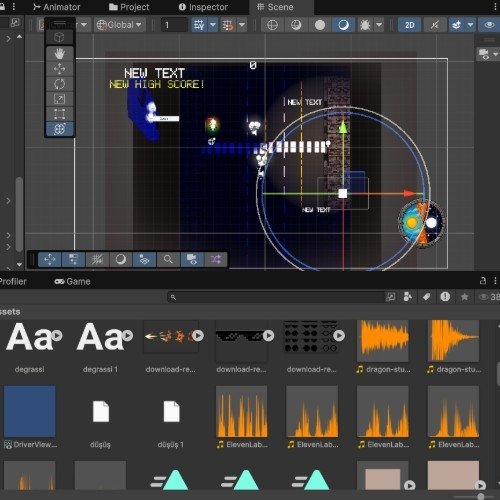Click the left panel vertical scrollbar
500x500 pixels.
tap(19, 214)
